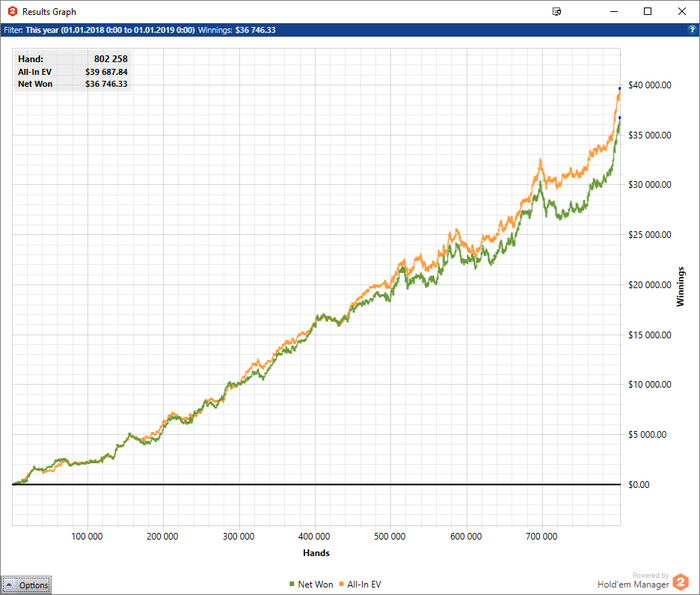Click the 600 000 hands axis label
Image resolution: width=700 pixels, height=595 pixels.
[466, 537]
